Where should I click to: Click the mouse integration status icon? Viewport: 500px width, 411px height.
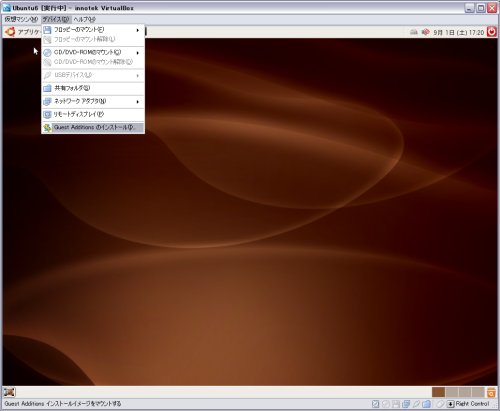tap(440, 404)
